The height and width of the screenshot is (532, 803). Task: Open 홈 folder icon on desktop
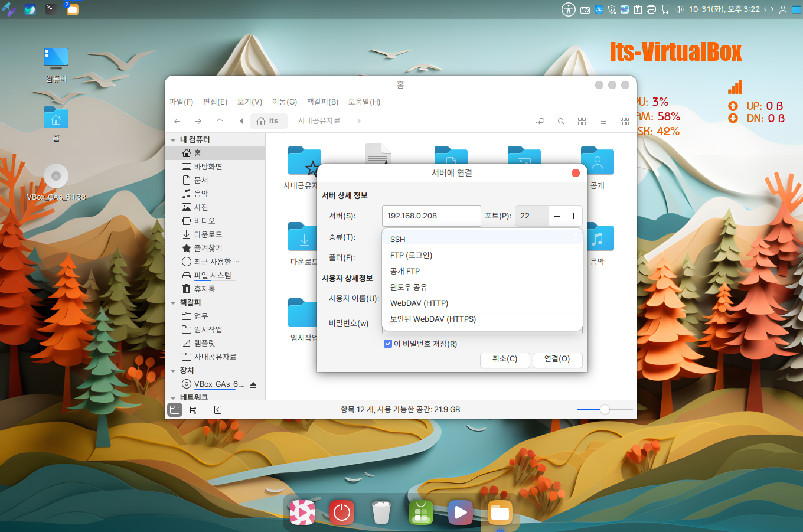click(x=56, y=123)
